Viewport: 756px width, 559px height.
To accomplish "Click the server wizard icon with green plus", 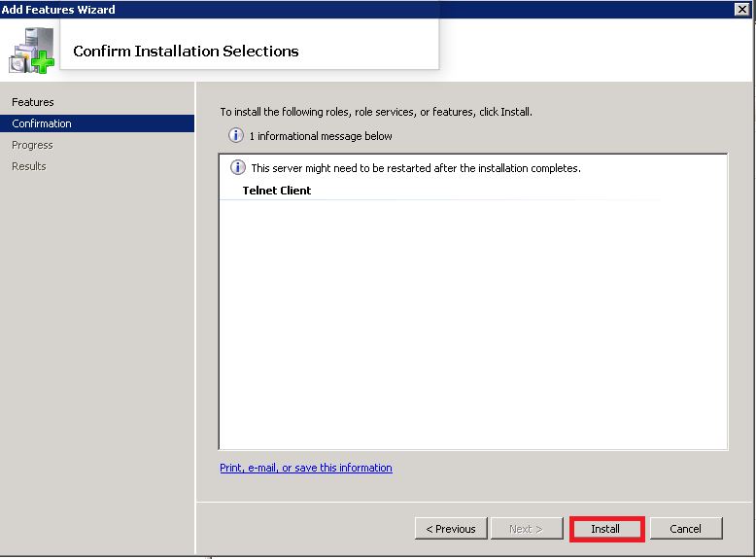I will 31,51.
